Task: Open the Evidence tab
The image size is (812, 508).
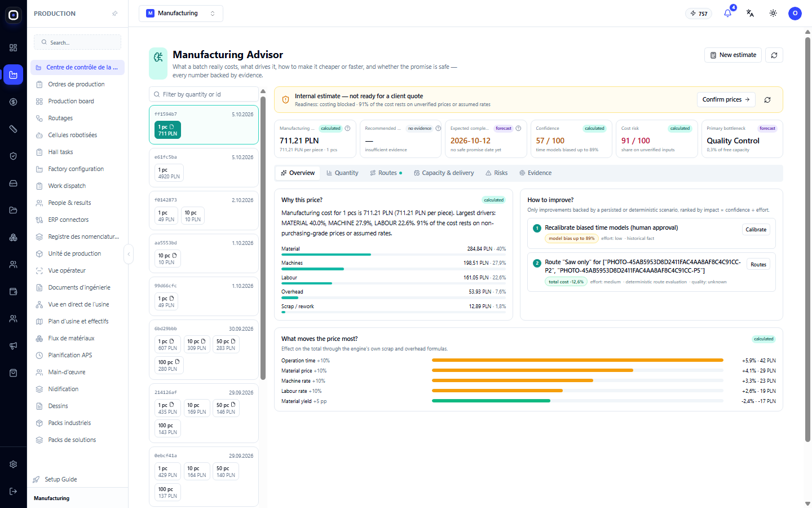Action: (x=536, y=173)
